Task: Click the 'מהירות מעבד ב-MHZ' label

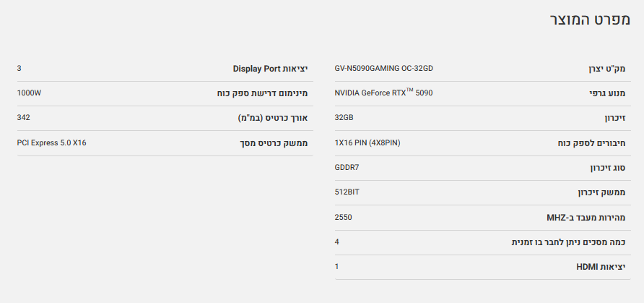Action: pyautogui.click(x=585, y=217)
